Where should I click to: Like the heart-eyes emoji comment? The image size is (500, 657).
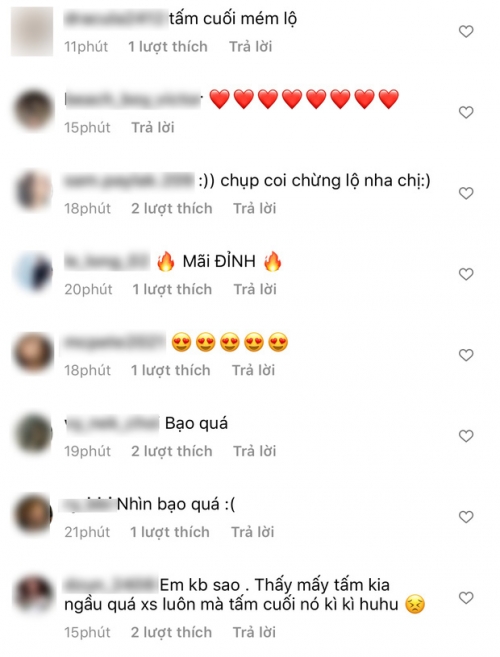[x=466, y=355]
